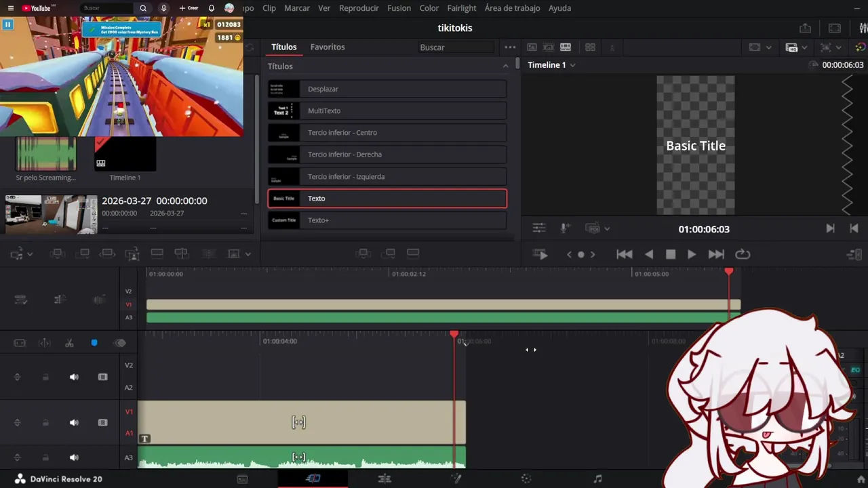
Task: Click the Títulos panel scrollbar
Action: 517,63
